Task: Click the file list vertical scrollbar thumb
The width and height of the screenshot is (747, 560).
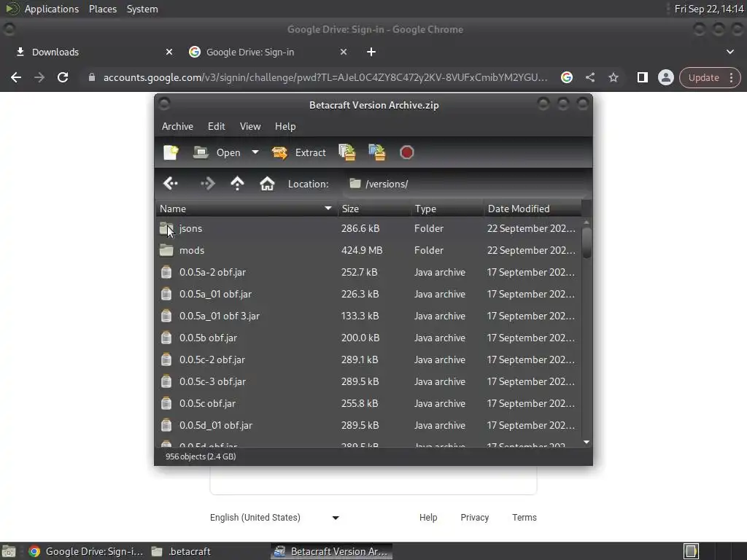Action: 587,243
